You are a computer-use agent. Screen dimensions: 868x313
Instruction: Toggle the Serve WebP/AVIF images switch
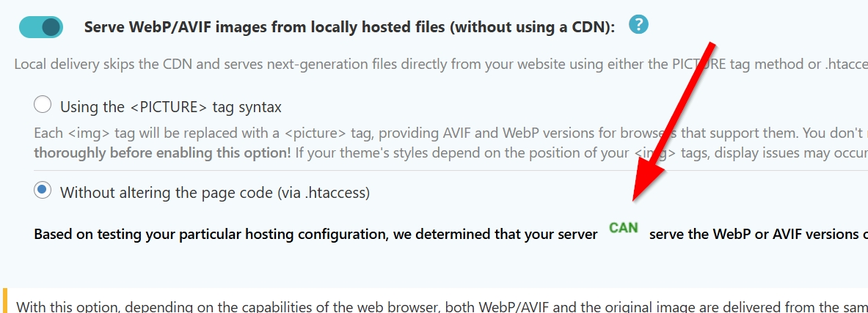pos(41,27)
